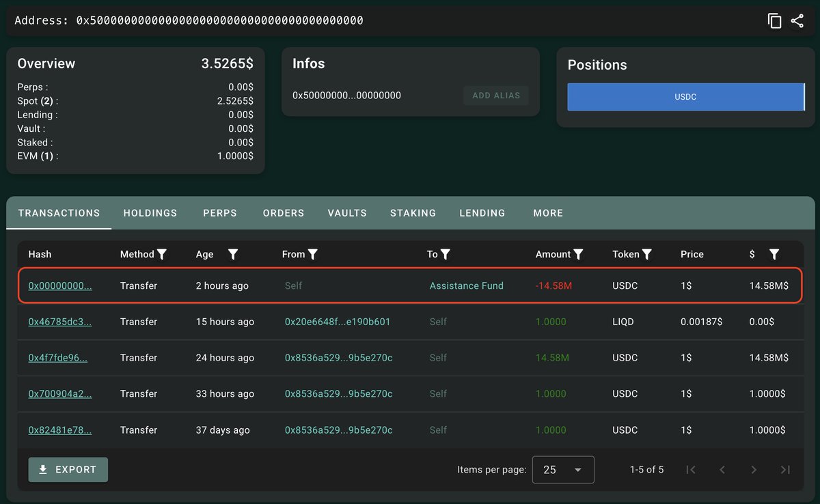Click the total overview value 3.5265$

(227, 64)
